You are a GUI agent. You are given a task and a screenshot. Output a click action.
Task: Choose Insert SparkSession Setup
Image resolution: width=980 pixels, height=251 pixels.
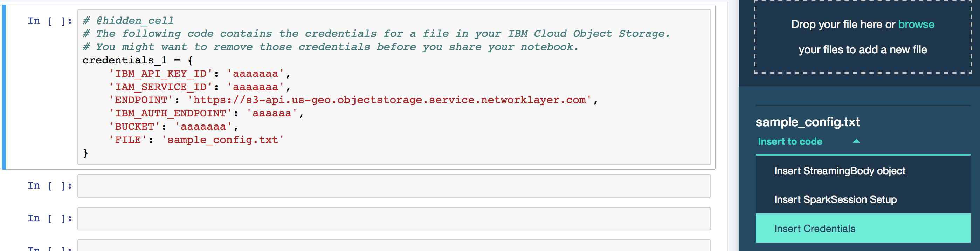[835, 199]
